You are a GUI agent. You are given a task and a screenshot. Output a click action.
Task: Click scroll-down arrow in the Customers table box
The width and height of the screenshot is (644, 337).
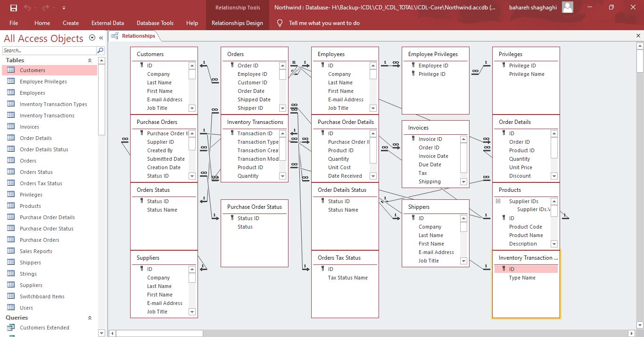click(192, 108)
